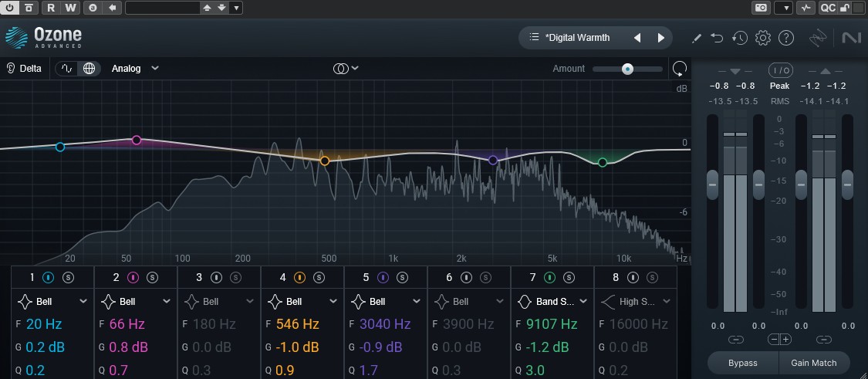Click the input gain link icon
Screen dimensions: 868x379
[x=736, y=340]
